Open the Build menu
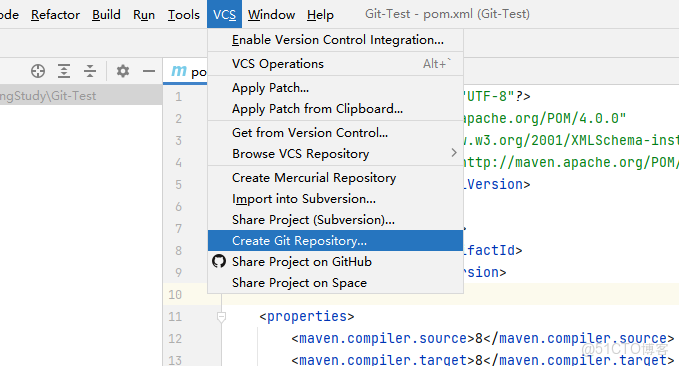This screenshot has width=679, height=366. coord(106,15)
